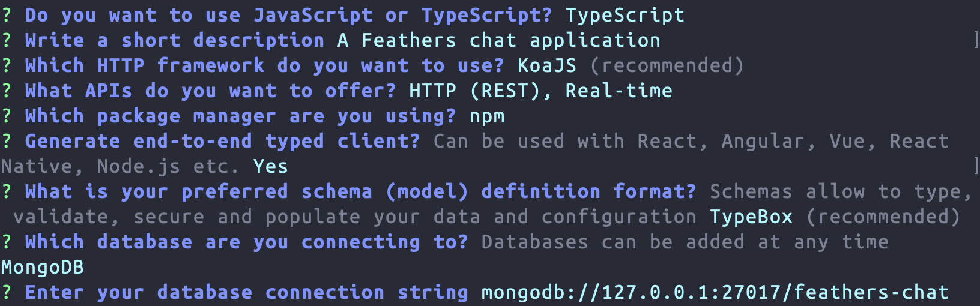Select the Real-time API answer
Viewport: 980px width, 306px height.
pos(619,91)
